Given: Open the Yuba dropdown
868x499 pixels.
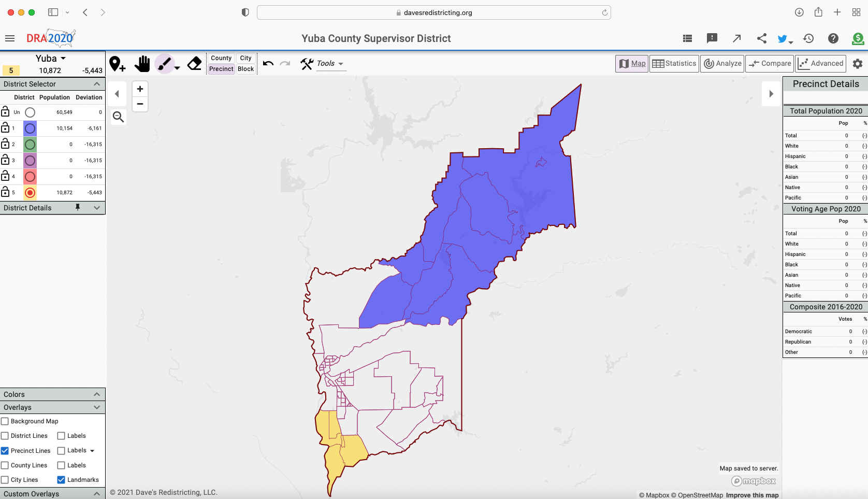Looking at the screenshot, I should pyautogui.click(x=51, y=59).
